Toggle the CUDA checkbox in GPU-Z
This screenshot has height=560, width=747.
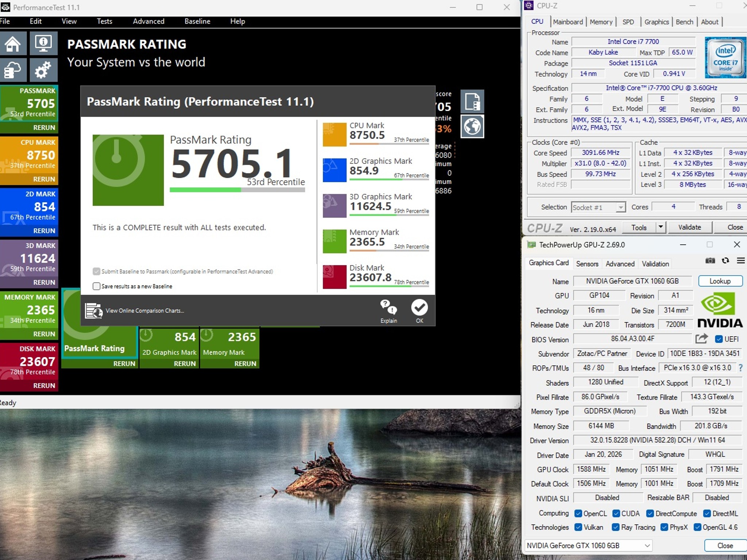pos(616,513)
